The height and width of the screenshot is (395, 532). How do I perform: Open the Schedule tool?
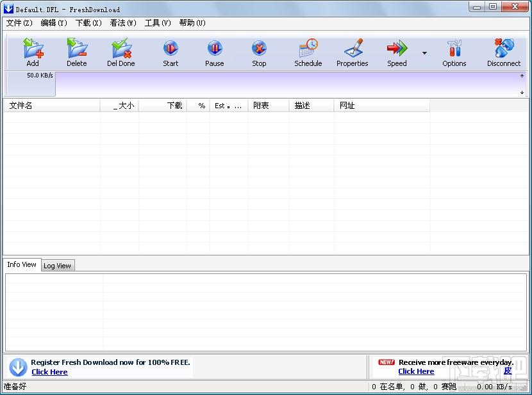click(x=308, y=52)
